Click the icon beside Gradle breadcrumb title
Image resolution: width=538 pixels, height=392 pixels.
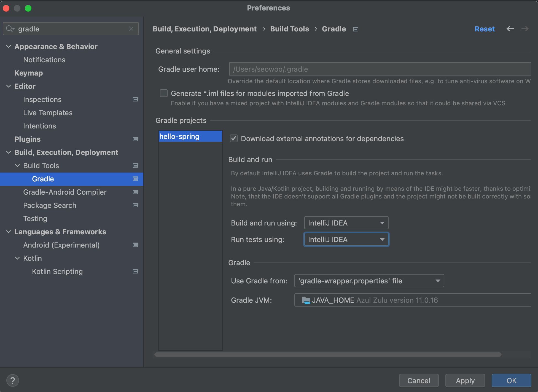pyautogui.click(x=356, y=29)
